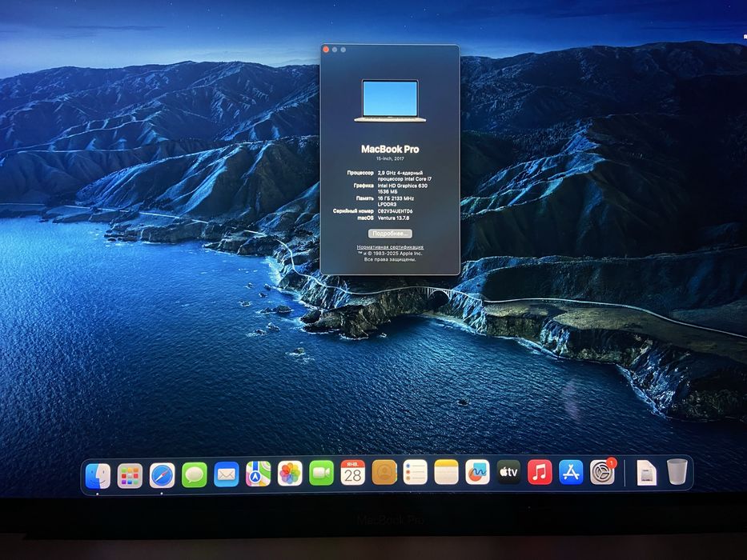This screenshot has height=560, width=747.
Task: Launch the Mail app
Action: click(x=227, y=474)
